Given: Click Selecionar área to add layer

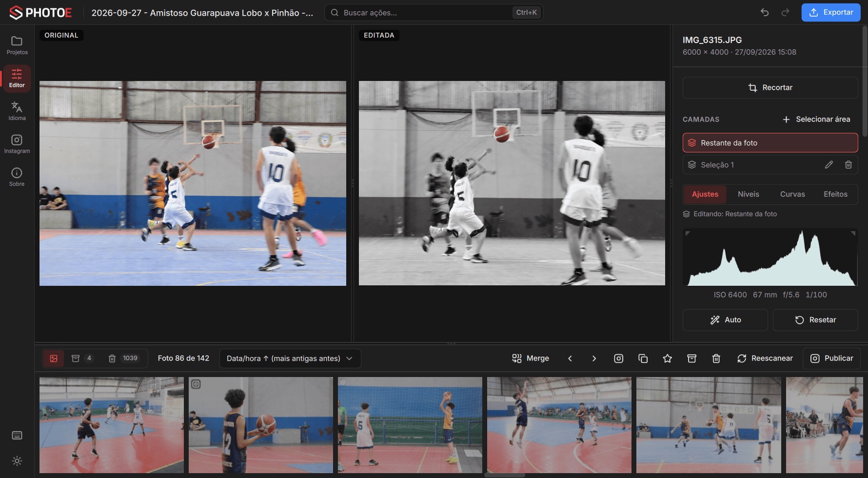Looking at the screenshot, I should 816,119.
